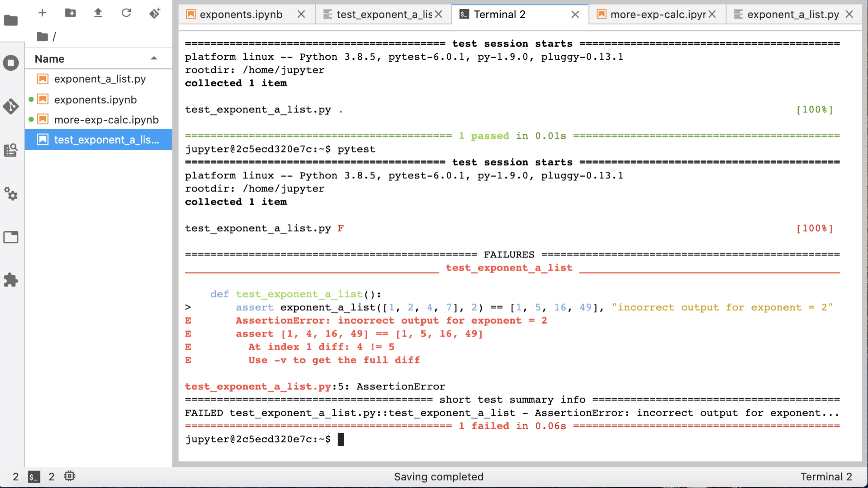Viewport: 868px width, 488px height.
Task: Select more-exp-calc.ipynb in file list
Action: [106, 120]
